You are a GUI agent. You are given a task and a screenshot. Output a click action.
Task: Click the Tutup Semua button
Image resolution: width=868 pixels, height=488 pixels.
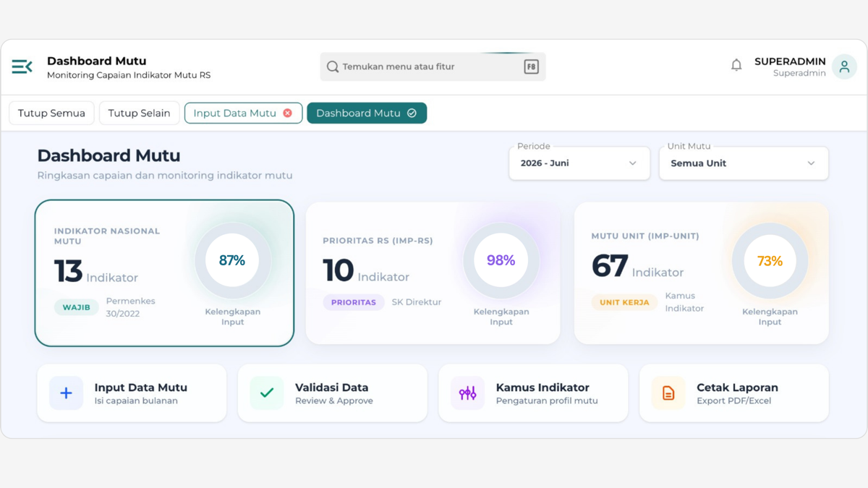coord(51,113)
